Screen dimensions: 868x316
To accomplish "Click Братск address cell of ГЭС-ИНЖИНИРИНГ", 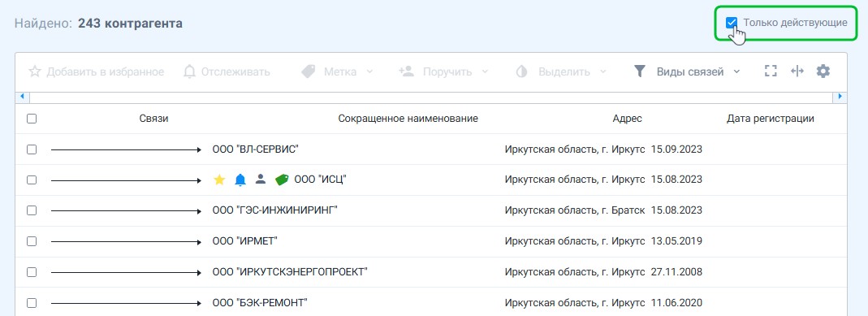I will [x=575, y=211].
